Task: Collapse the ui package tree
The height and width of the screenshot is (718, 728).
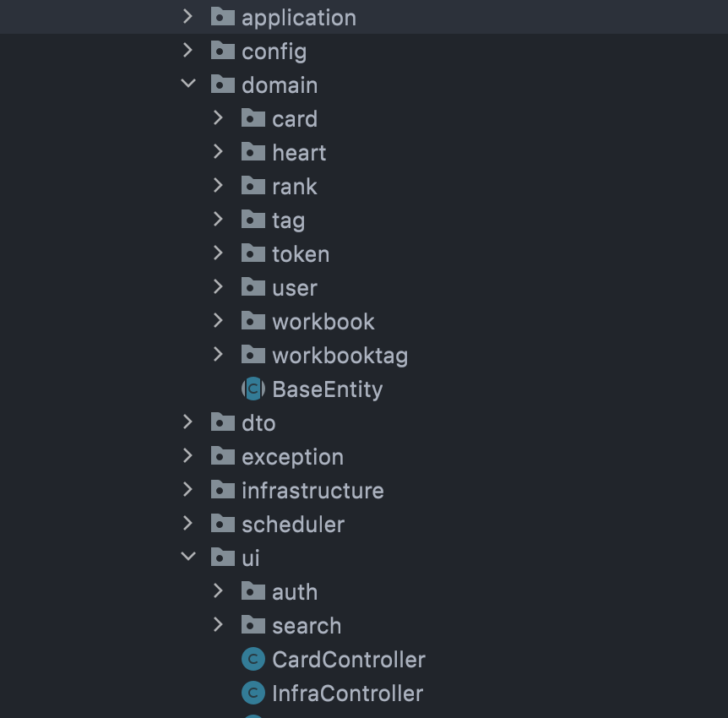Action: tap(188, 557)
